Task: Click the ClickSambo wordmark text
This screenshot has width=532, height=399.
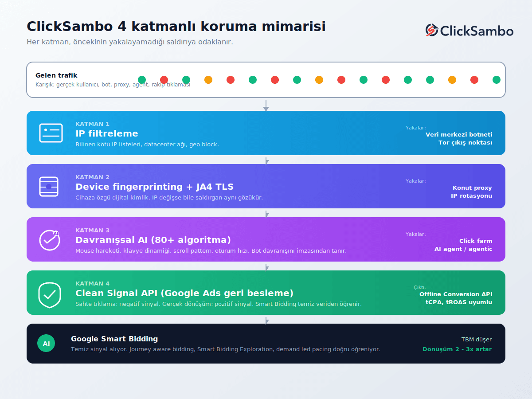Action: pos(477,31)
